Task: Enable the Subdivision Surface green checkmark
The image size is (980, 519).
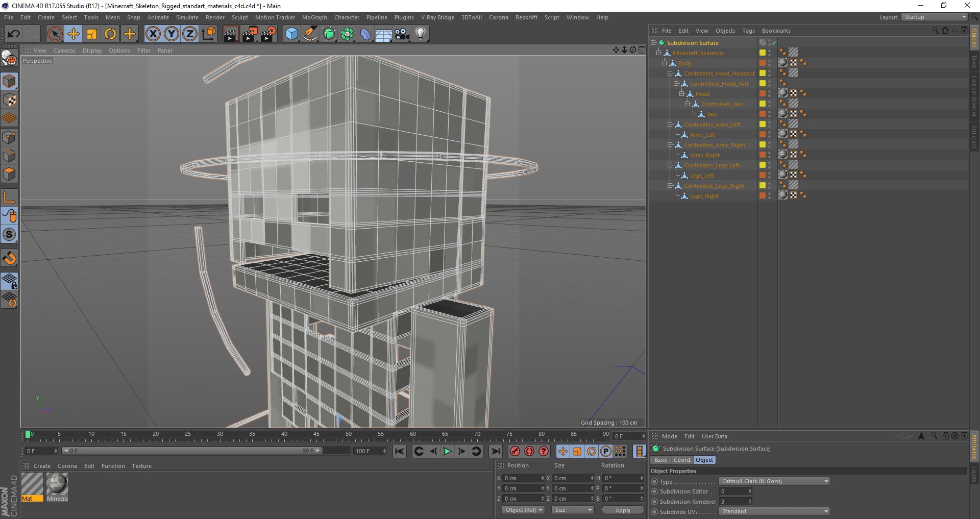Action: coord(774,43)
